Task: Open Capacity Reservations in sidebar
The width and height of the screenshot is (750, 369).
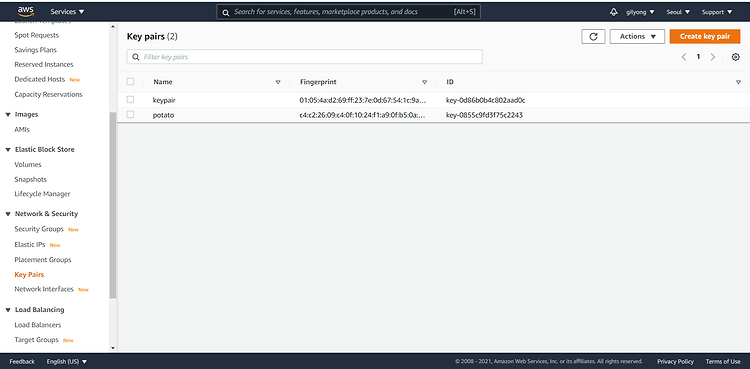Action: click(48, 94)
